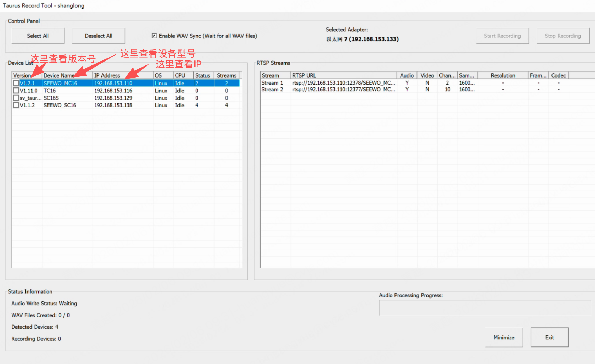Image resolution: width=595 pixels, height=364 pixels.
Task: Check the TC16 device checkbox
Action: [16, 91]
